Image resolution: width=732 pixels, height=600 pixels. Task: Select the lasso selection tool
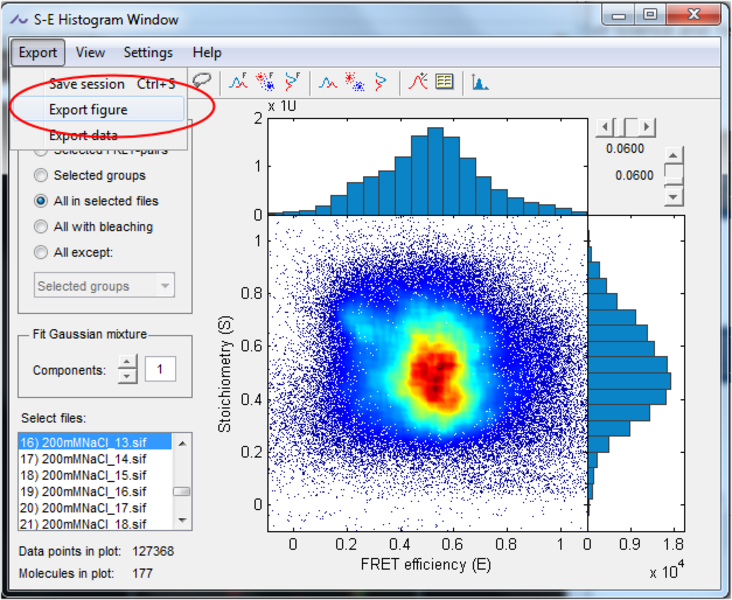pyautogui.click(x=203, y=81)
